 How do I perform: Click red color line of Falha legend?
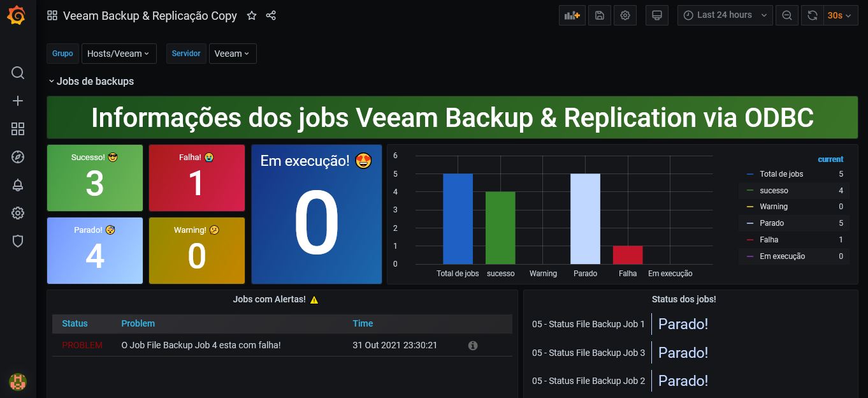click(749, 240)
